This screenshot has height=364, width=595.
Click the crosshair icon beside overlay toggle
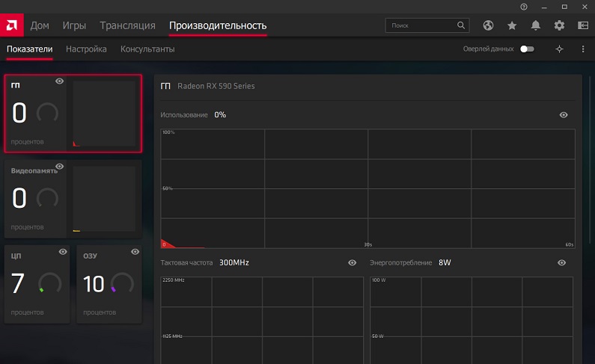click(559, 49)
